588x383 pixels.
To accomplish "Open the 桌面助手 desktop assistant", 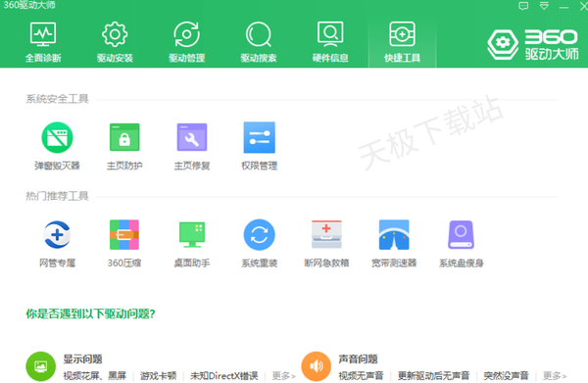I will (x=192, y=244).
